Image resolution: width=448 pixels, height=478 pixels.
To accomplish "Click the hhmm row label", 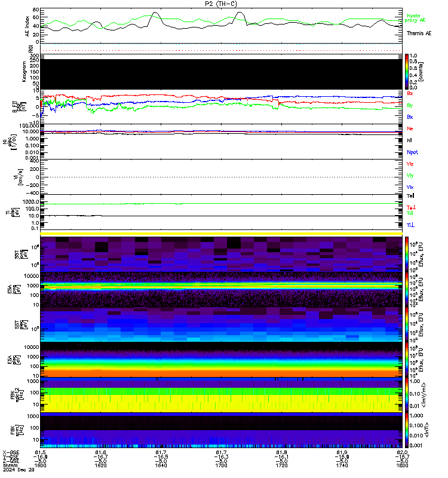I will 10,465.
